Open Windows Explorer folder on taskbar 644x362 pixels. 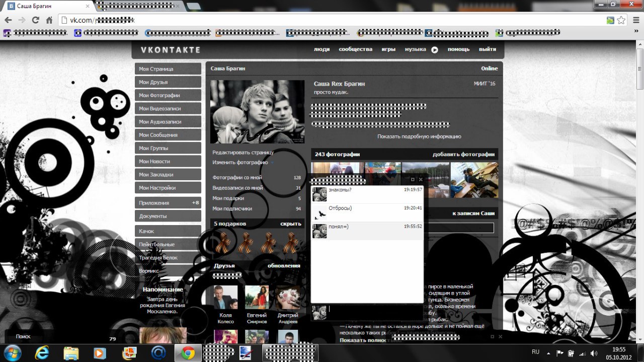pos(71,353)
